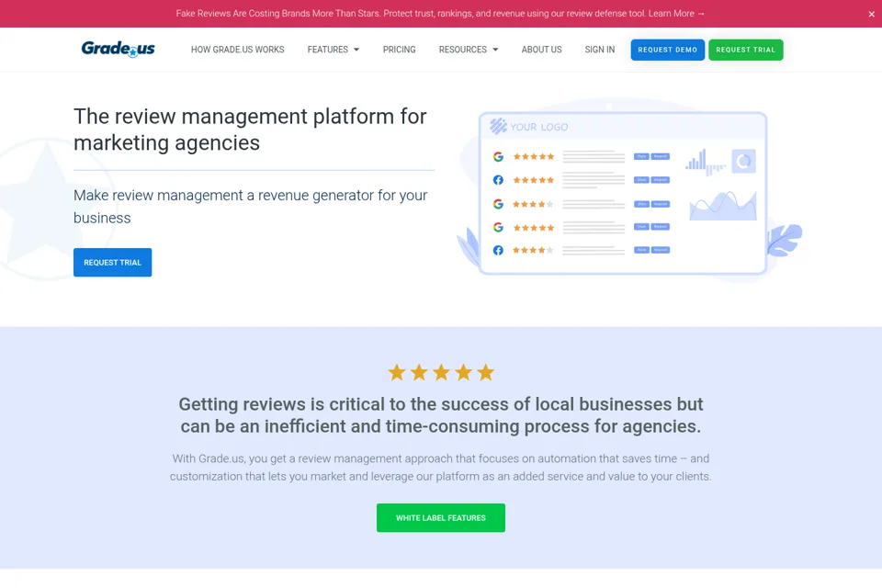This screenshot has width=882, height=588.
Task: Close the red announcement banner
Action: click(x=871, y=14)
